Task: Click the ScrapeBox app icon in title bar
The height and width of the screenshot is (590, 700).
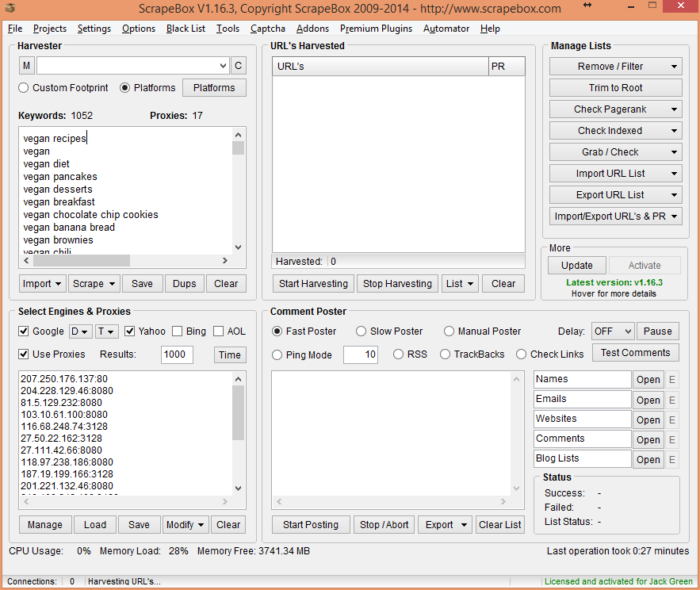Action: pyautogui.click(x=10, y=8)
